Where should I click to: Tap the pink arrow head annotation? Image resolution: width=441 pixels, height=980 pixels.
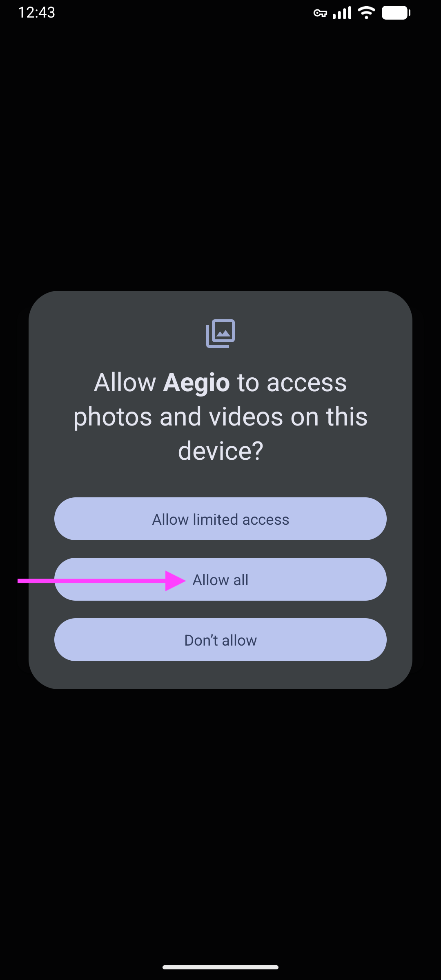coord(176,581)
